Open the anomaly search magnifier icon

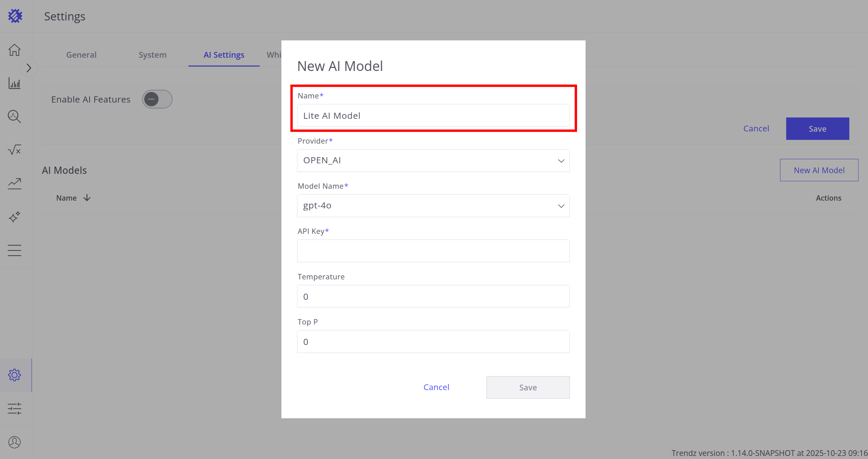tap(15, 116)
